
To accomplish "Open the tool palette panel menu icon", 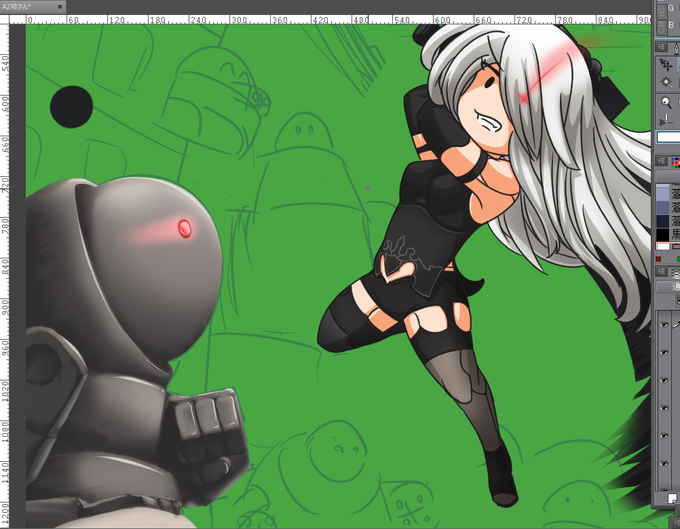I will pos(661,46).
